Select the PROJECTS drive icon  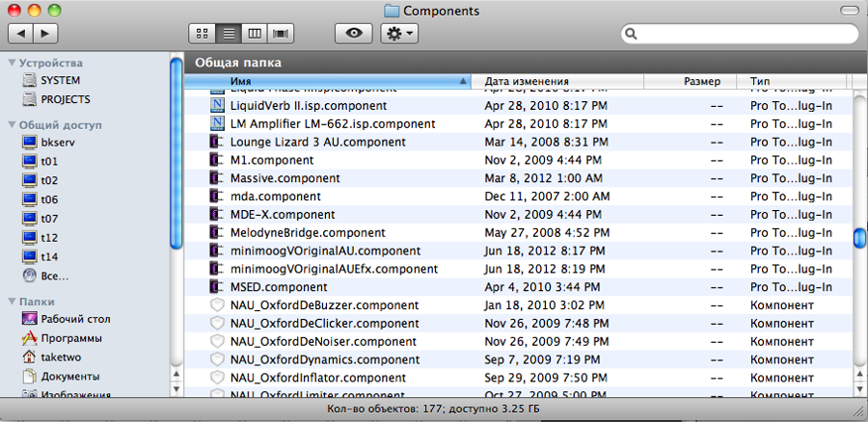click(29, 100)
